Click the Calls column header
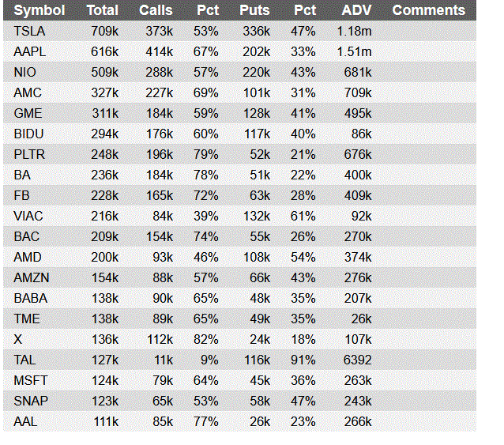 [156, 10]
